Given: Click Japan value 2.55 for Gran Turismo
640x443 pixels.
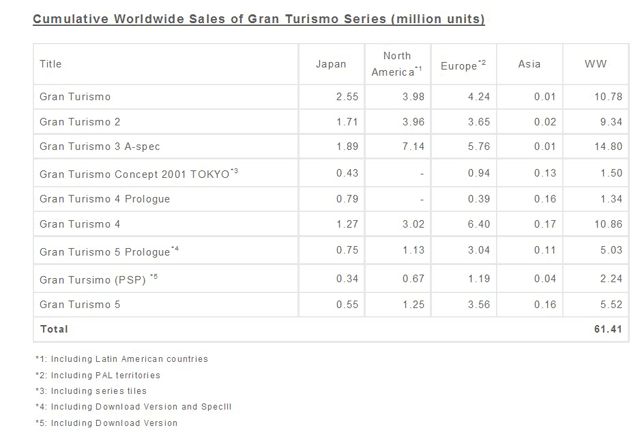Looking at the screenshot, I should (x=347, y=97).
